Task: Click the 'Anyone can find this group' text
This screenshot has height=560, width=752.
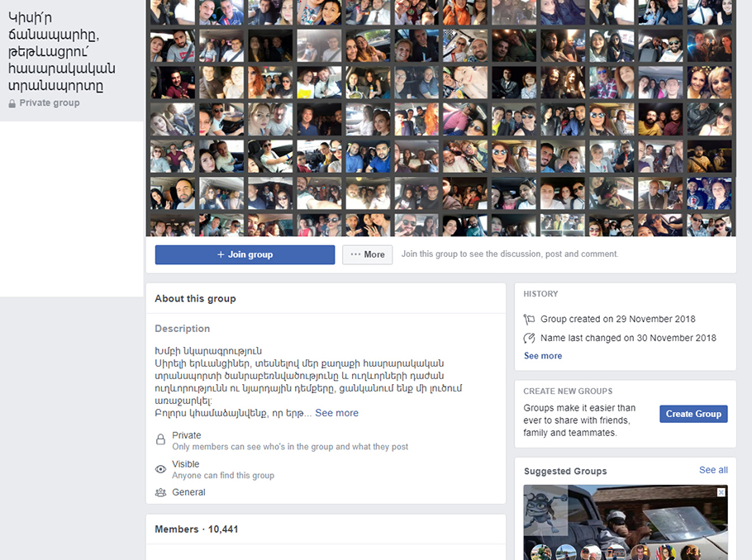Action: (223, 475)
